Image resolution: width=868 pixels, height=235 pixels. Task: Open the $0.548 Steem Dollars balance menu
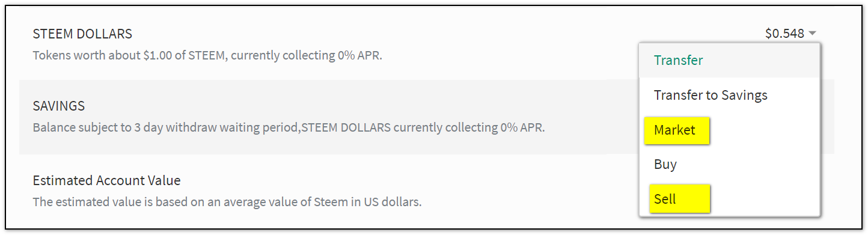pos(784,34)
